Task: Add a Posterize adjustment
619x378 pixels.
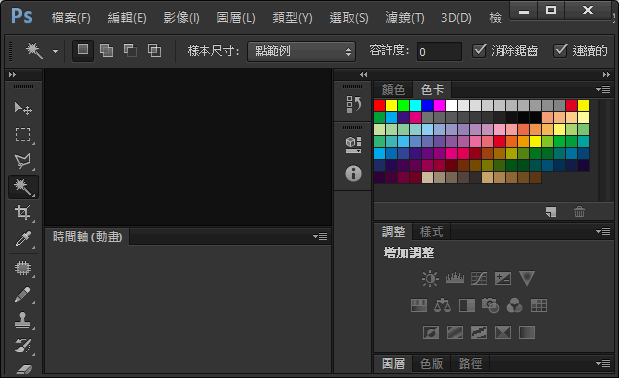Action: (x=455, y=332)
